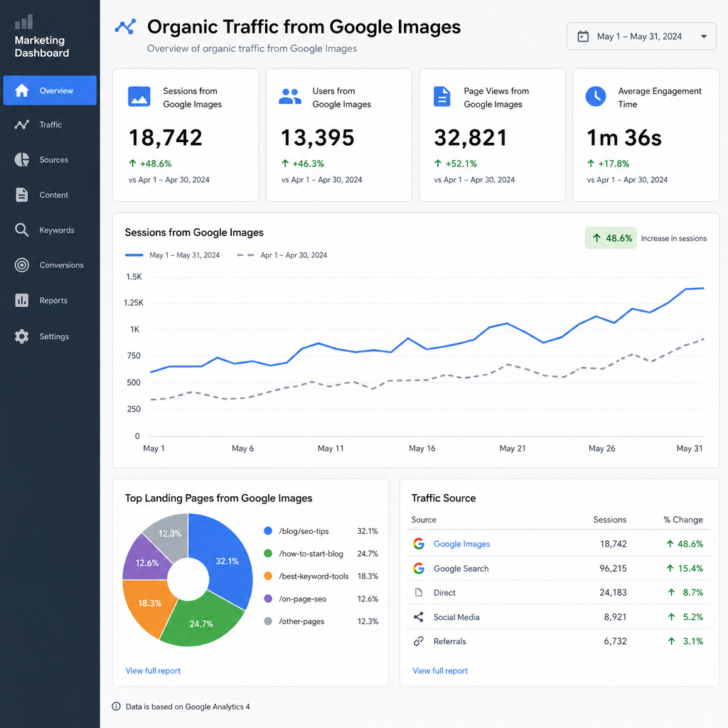Viewport: 728px width, 728px height.
Task: Click blue /blog/seo-tips legend dot
Action: (268, 530)
